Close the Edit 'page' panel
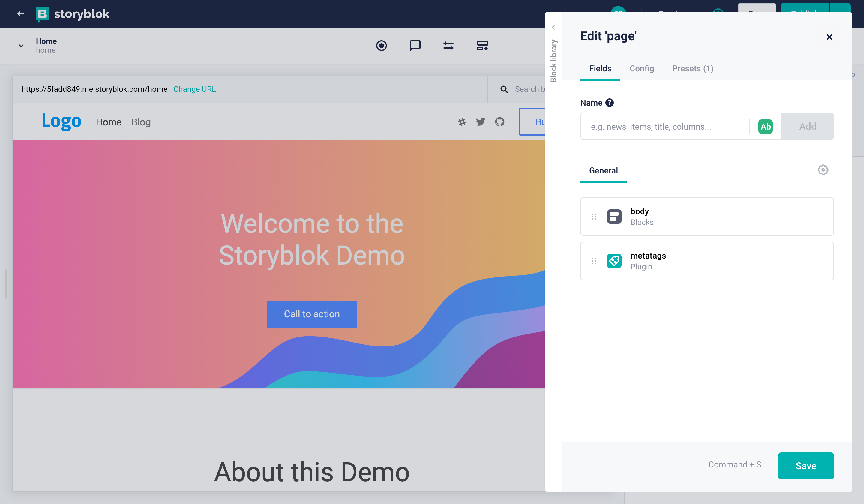864x504 pixels. coord(829,37)
